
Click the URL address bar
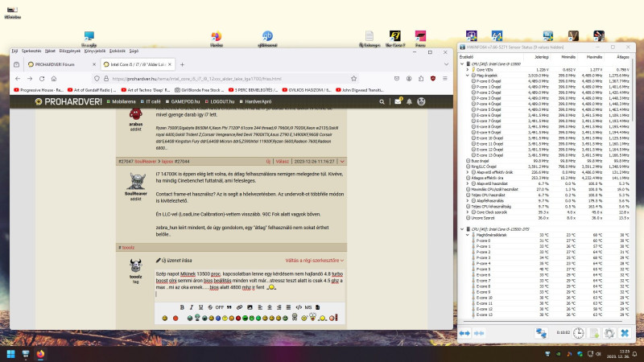coord(224,78)
